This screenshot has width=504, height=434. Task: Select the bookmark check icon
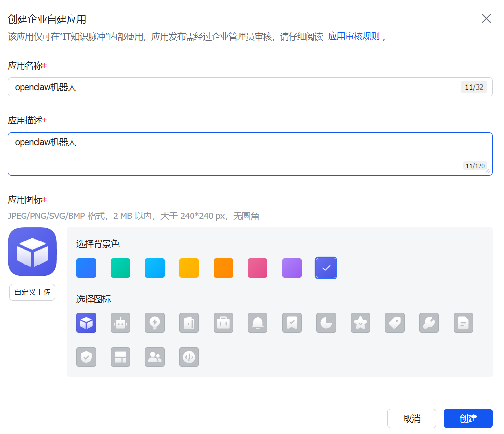291,323
